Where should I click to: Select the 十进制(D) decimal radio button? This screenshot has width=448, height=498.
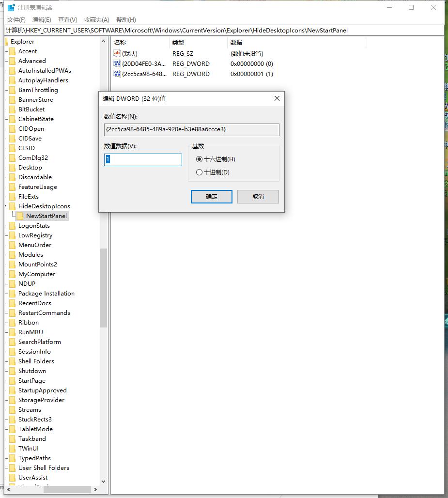coord(199,172)
